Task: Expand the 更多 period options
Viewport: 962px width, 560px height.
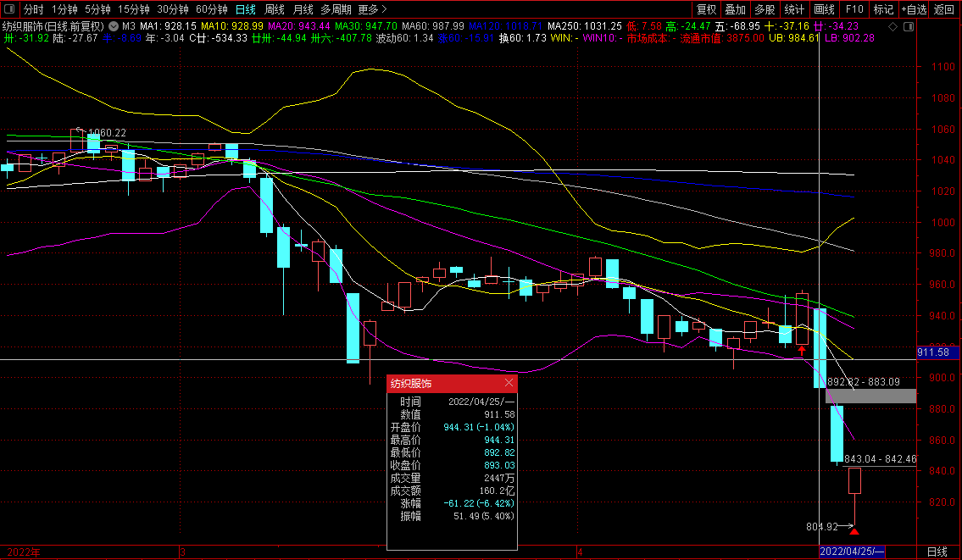Action: pos(369,9)
